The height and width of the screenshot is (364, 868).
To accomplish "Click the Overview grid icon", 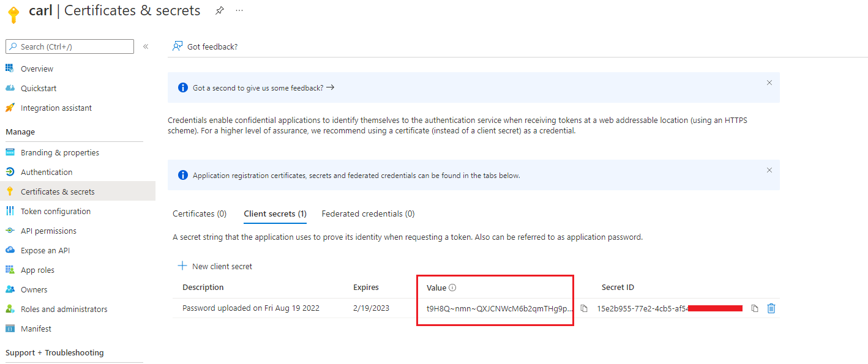I will click(10, 69).
